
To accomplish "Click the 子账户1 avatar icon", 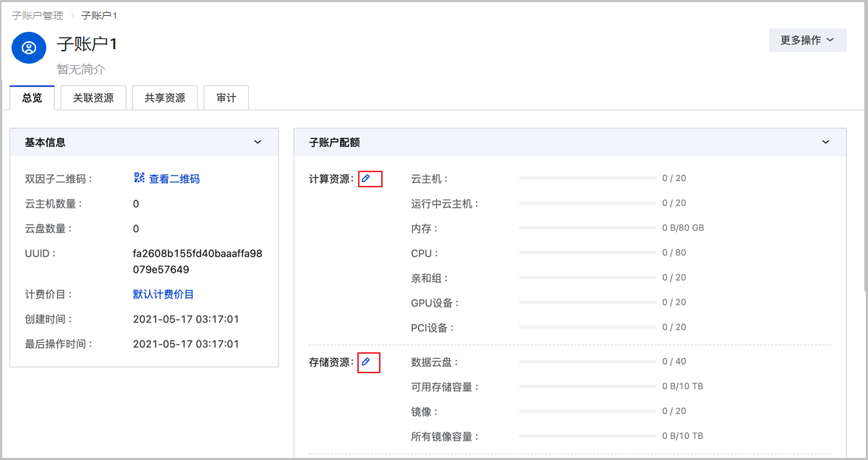I will tap(29, 48).
